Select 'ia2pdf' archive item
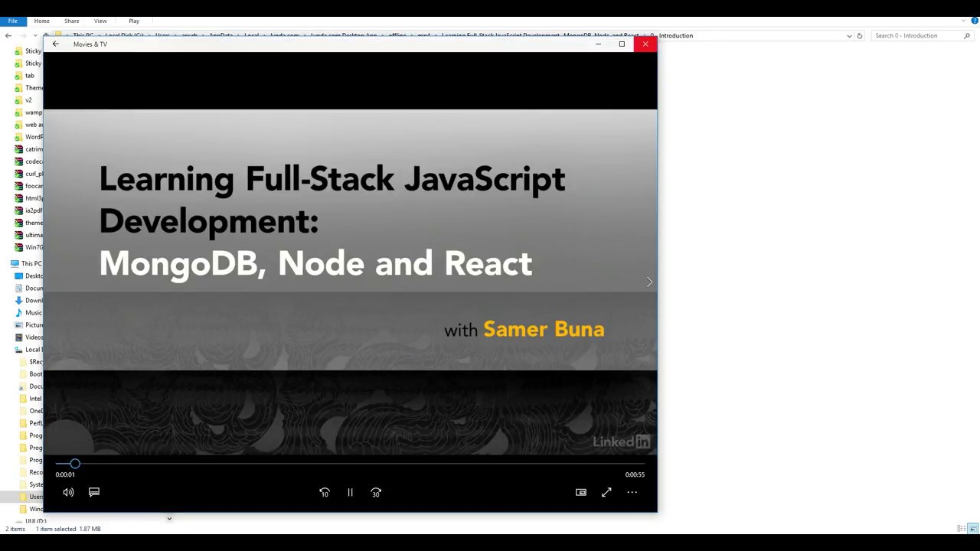This screenshot has height=551, width=980. pyautogui.click(x=28, y=210)
